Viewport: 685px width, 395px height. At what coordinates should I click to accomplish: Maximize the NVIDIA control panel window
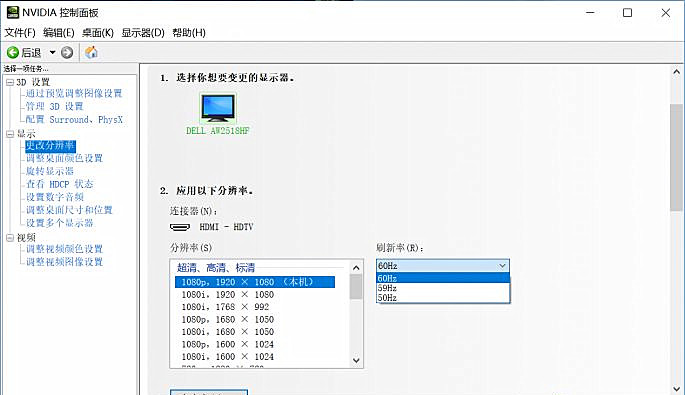(x=627, y=13)
